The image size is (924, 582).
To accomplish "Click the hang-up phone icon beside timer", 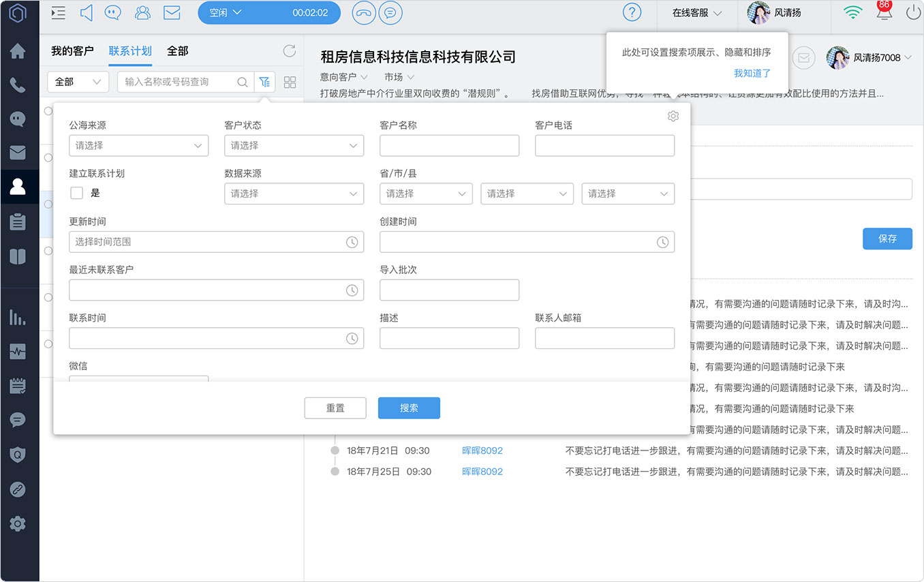I will coord(364,12).
